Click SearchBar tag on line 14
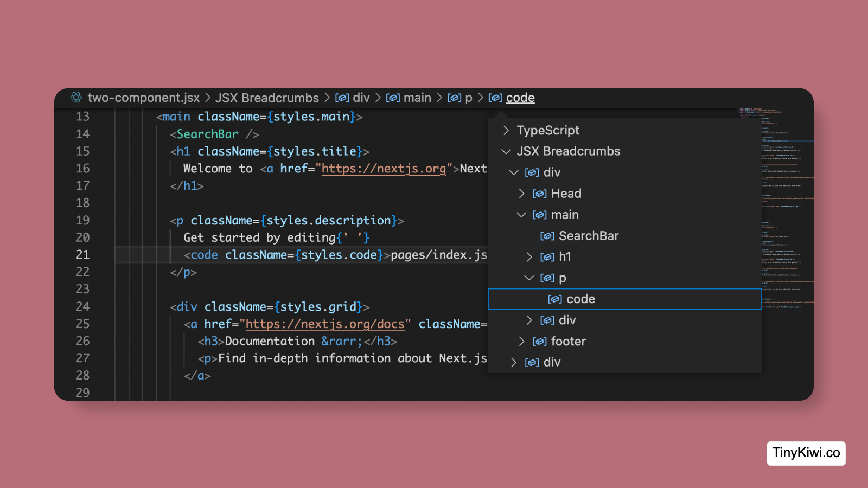Screen dimensions: 868x488 click(x=207, y=134)
